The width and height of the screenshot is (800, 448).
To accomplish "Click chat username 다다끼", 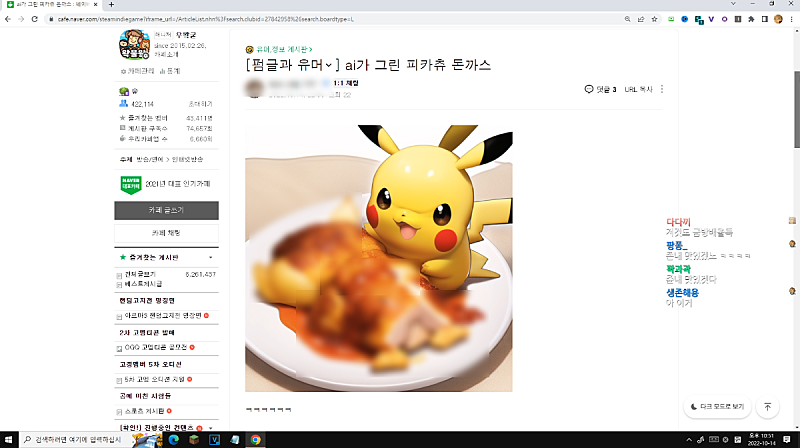I will point(678,222).
